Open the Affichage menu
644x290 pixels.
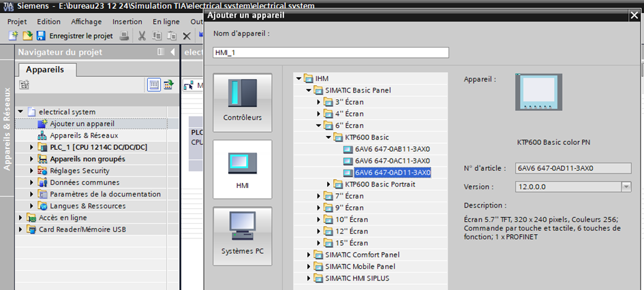tap(86, 22)
